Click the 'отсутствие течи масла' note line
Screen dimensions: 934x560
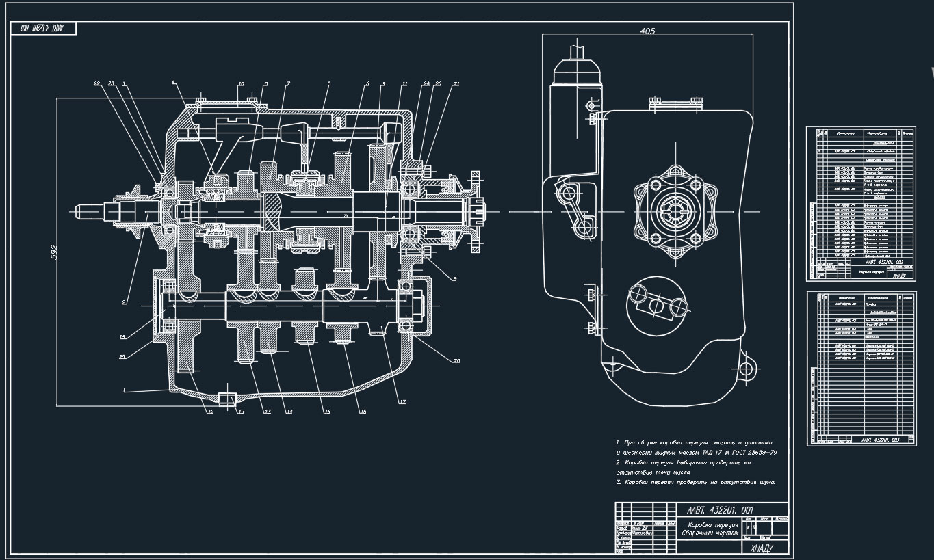pos(653,472)
